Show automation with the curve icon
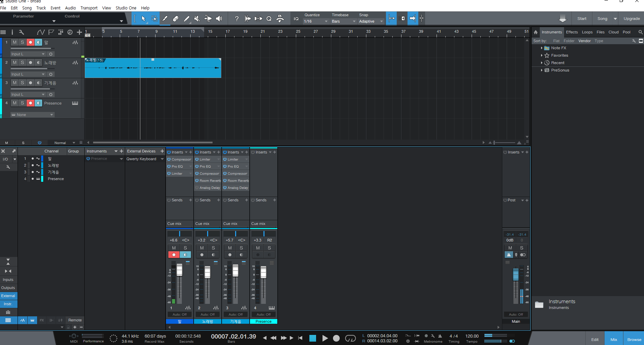 (x=40, y=32)
